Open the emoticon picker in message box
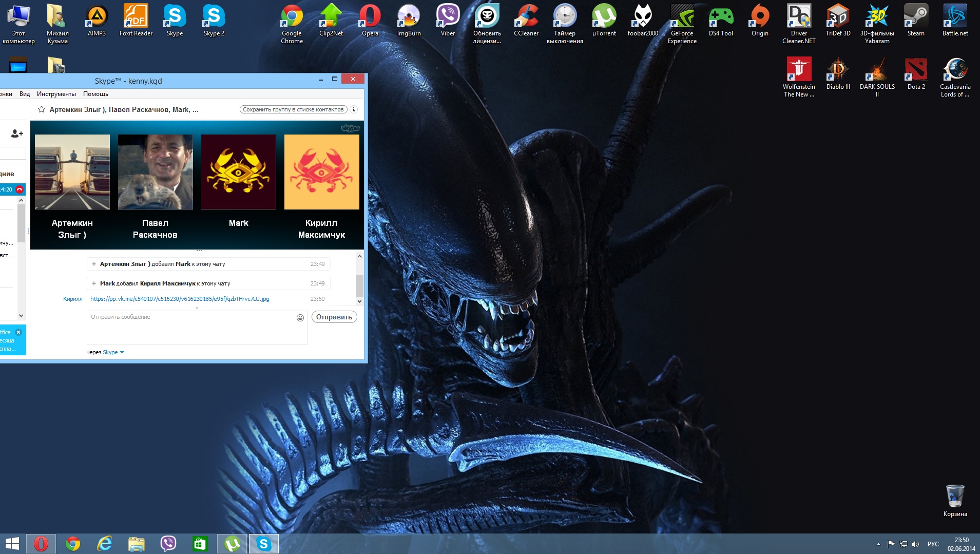Viewport: 980px width, 554px height. coord(300,318)
